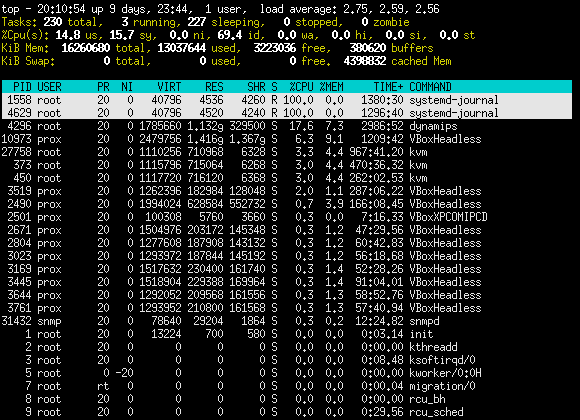Click the 380620 buffers value

click(367, 48)
